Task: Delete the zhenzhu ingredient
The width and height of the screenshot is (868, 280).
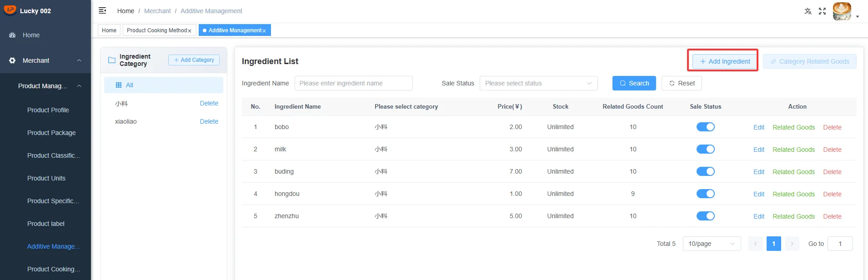Action: coord(832,216)
